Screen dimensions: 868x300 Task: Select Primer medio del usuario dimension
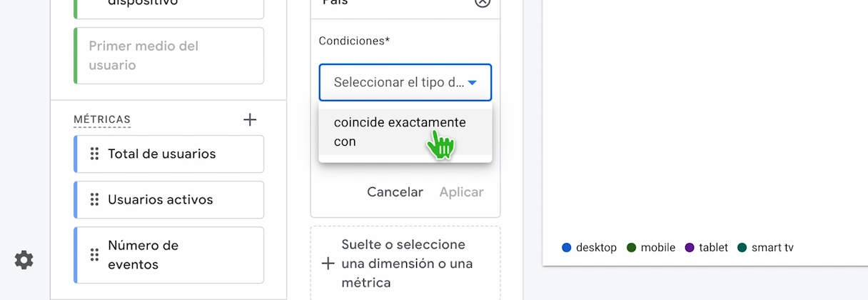tap(169, 56)
